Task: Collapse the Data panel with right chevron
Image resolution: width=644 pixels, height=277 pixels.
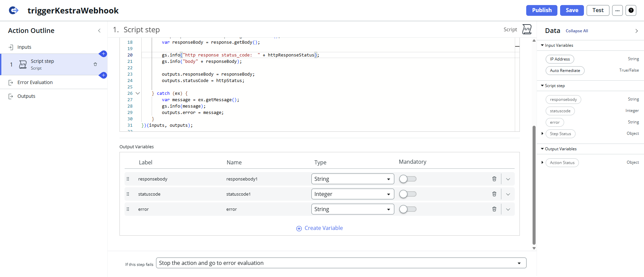Action: (x=636, y=31)
